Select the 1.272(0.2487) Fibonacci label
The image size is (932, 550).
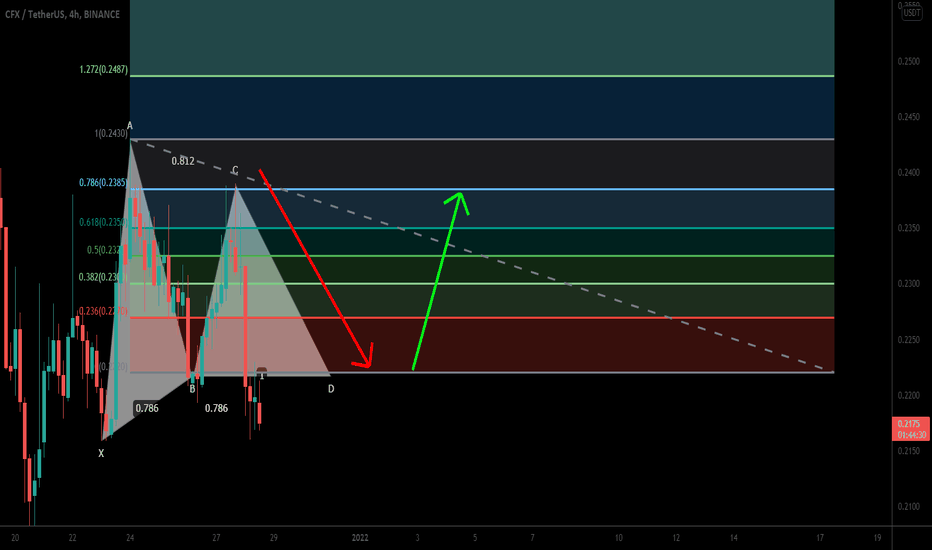point(103,70)
